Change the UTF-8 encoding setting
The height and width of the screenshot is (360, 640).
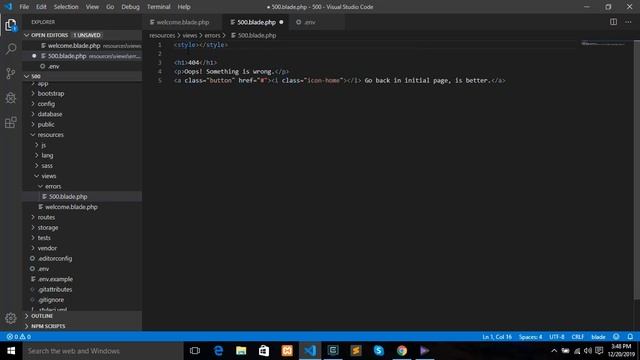coord(557,337)
